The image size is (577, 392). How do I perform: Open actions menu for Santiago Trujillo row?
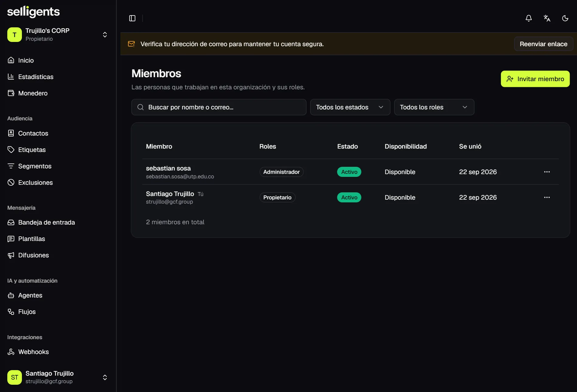tap(547, 198)
